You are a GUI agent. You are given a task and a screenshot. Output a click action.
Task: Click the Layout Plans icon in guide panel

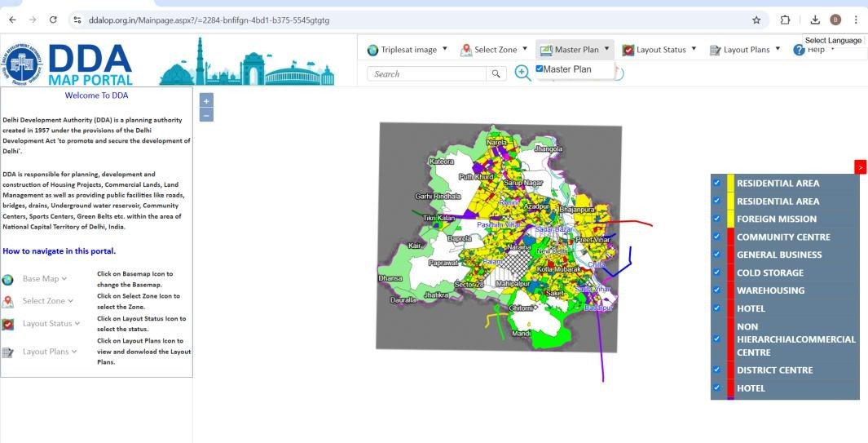8,352
